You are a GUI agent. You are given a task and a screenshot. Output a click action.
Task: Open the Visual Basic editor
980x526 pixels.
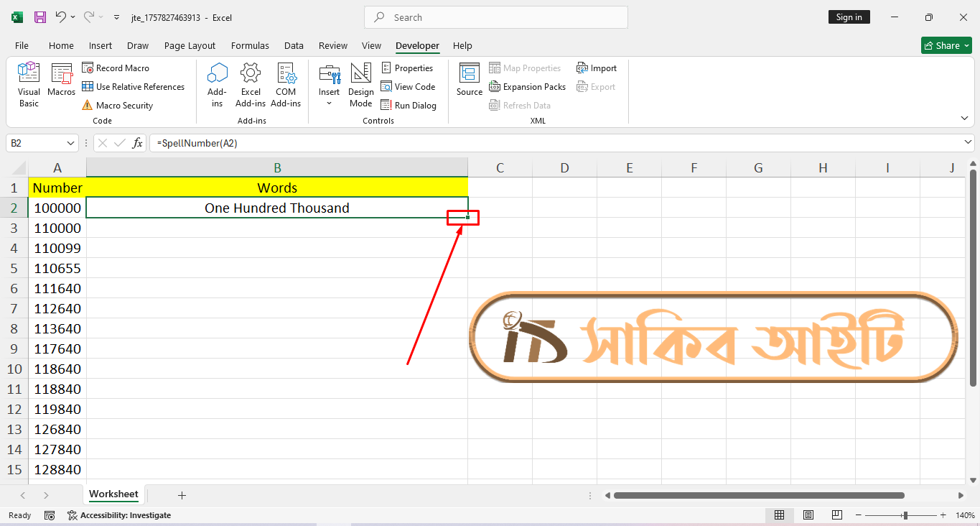coord(29,85)
